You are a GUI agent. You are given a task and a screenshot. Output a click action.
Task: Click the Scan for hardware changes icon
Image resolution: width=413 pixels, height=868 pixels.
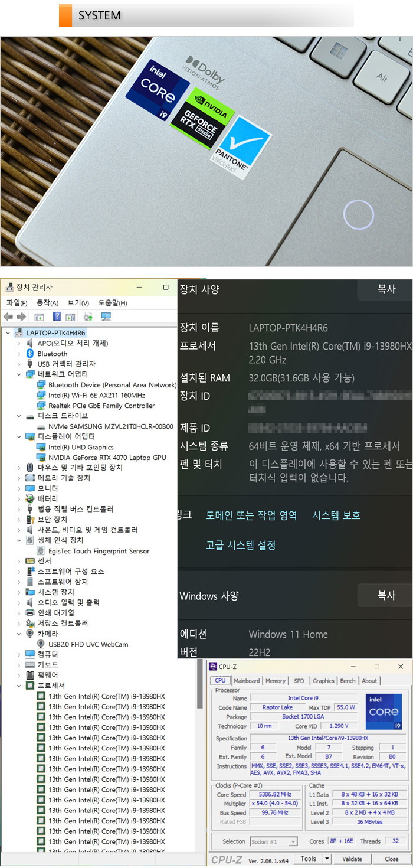coord(106,316)
